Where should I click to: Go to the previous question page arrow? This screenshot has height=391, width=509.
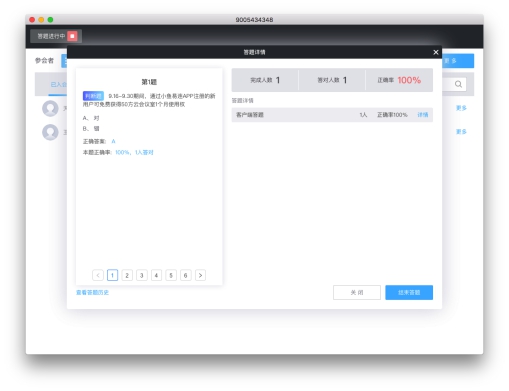click(98, 275)
